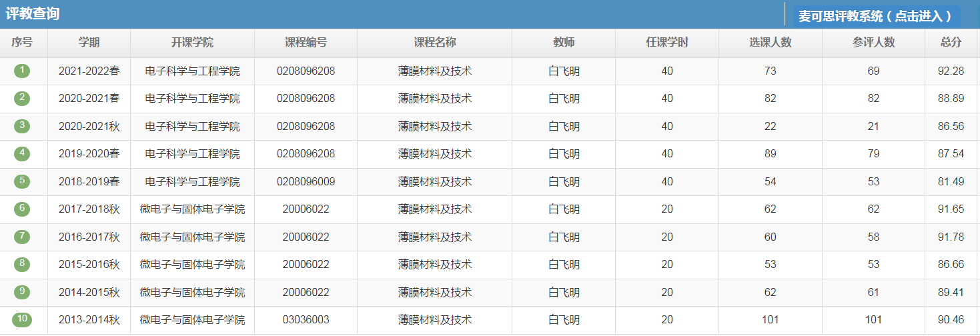This screenshot has width=980, height=336.
Task: Click the 评教查询 page title
Action: [x=33, y=14]
